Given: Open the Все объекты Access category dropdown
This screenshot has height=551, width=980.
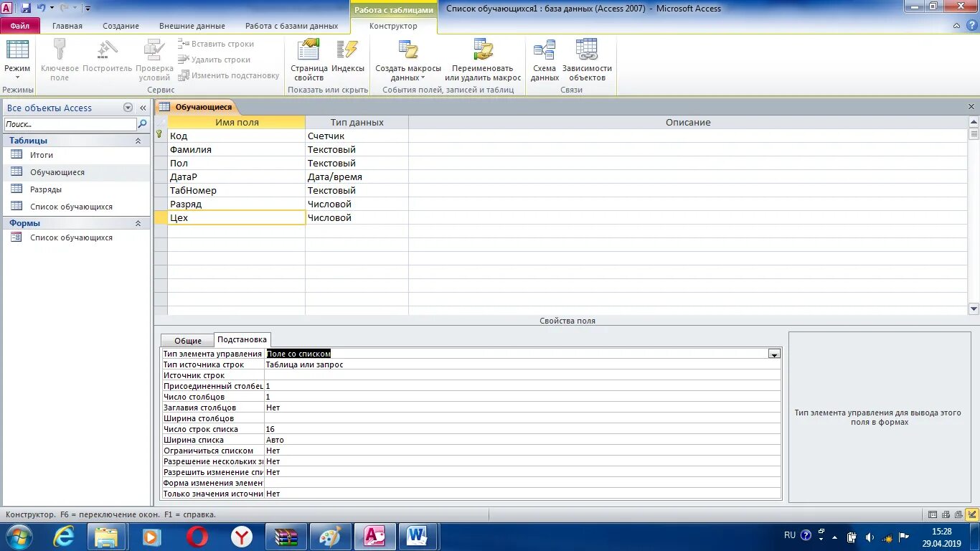Looking at the screenshot, I should (x=128, y=108).
